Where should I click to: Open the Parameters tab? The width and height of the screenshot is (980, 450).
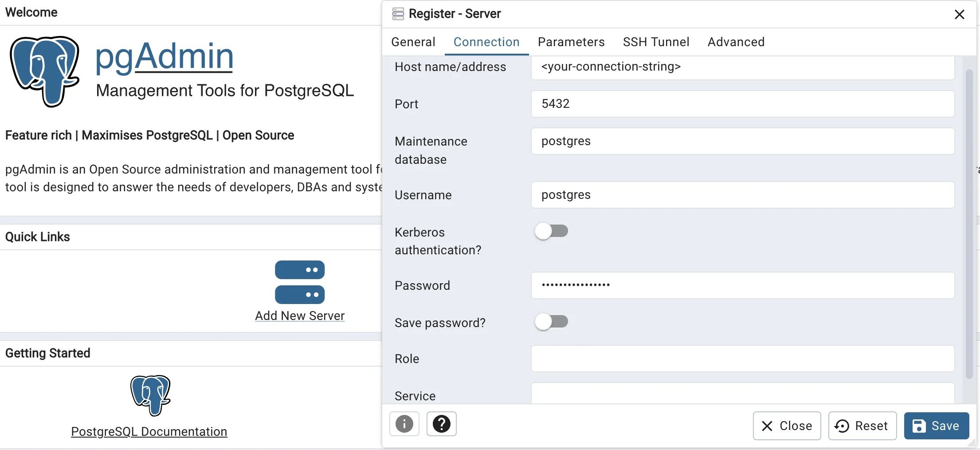(x=571, y=42)
